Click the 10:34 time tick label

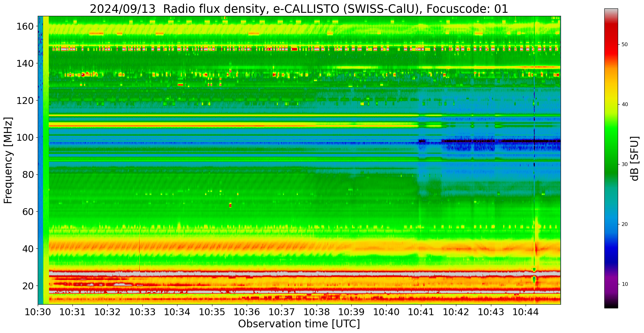click(177, 312)
